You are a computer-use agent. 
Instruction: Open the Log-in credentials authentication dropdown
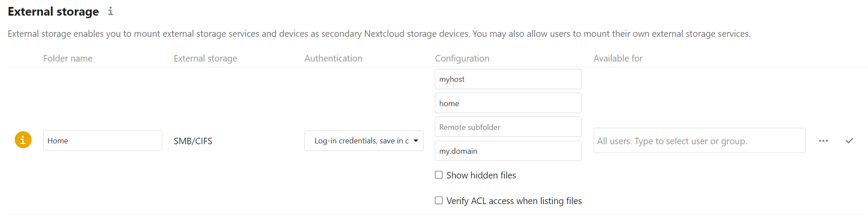click(363, 141)
